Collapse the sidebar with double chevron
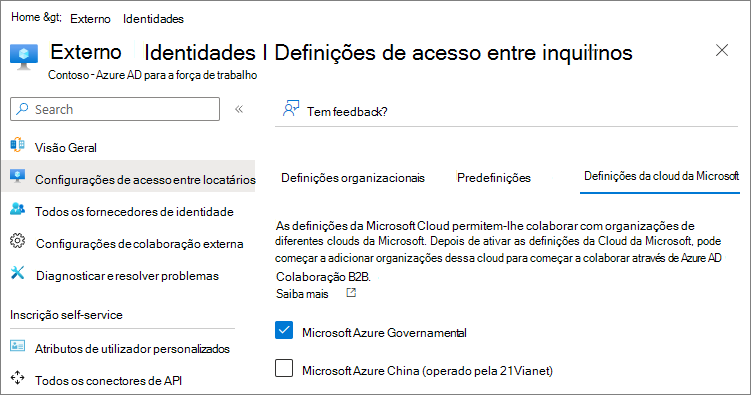 click(239, 109)
